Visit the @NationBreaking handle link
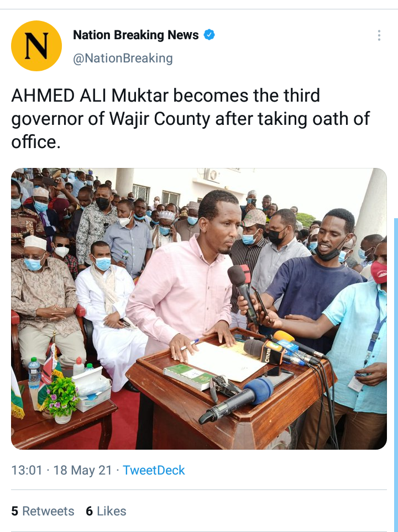This screenshot has width=398, height=532. coord(123,59)
